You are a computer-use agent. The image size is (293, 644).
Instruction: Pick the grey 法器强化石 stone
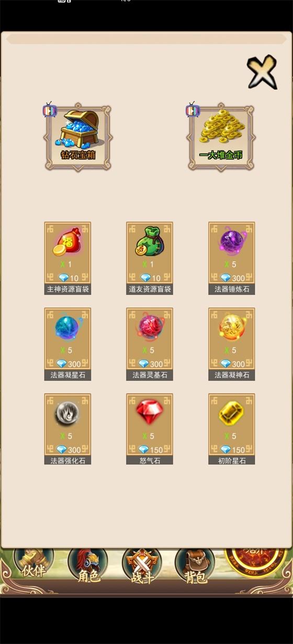67,430
